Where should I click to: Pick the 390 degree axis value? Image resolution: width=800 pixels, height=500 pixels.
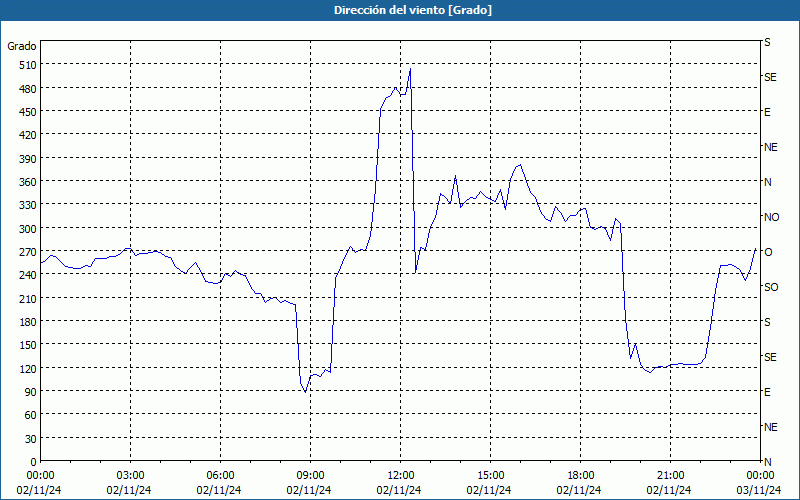pyautogui.click(x=28, y=159)
